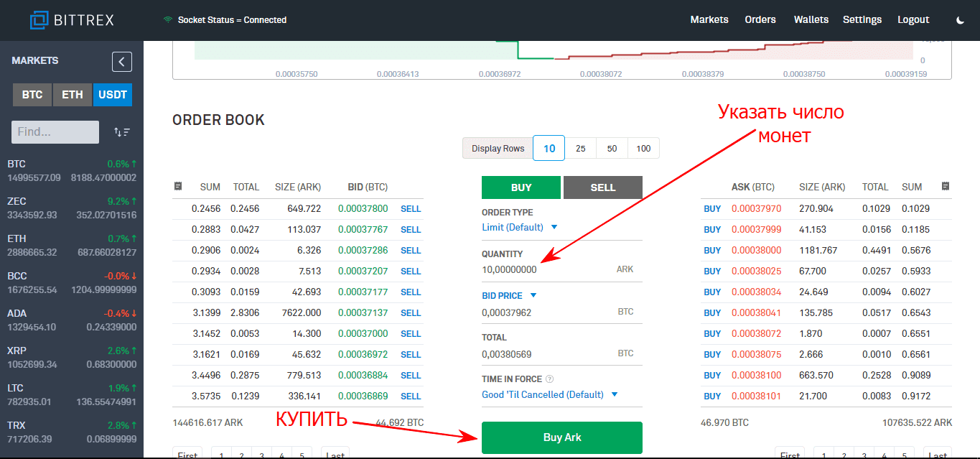
Task: Focus the market Find search field
Action: [55, 132]
